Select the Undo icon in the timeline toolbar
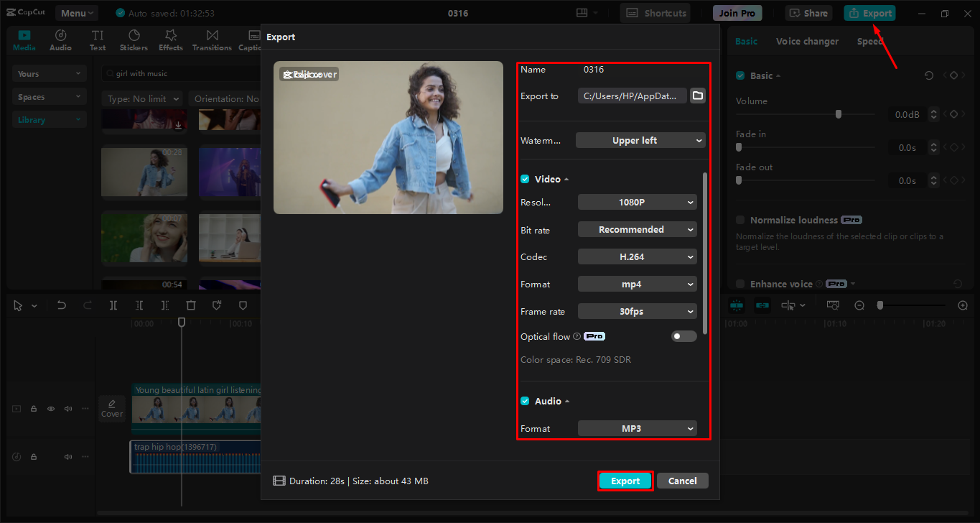The image size is (980, 523). 62,305
